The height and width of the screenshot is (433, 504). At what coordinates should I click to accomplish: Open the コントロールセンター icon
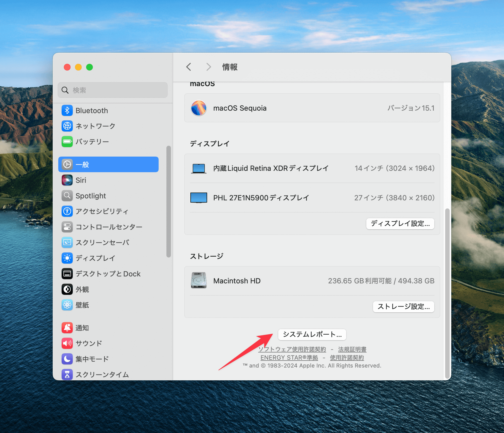coord(67,227)
